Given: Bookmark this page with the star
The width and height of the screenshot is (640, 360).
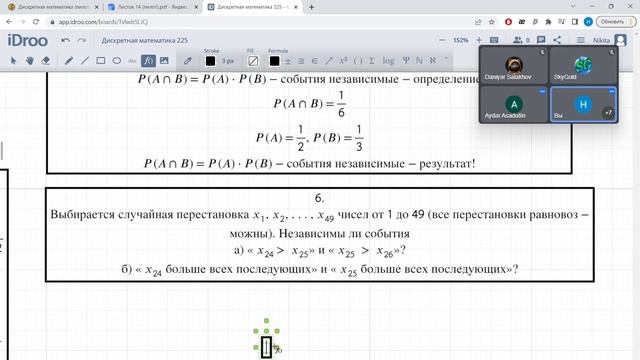Looking at the screenshot, I should 491,22.
